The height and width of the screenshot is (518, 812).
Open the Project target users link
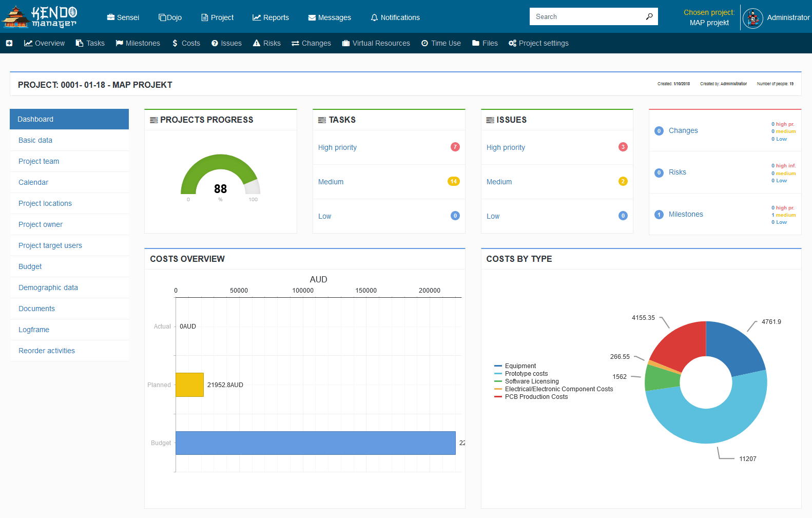69,245
